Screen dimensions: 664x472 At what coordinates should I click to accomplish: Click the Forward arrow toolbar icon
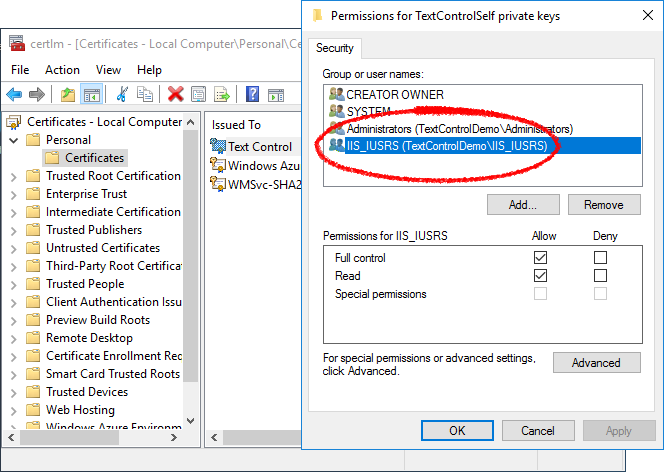click(x=37, y=94)
